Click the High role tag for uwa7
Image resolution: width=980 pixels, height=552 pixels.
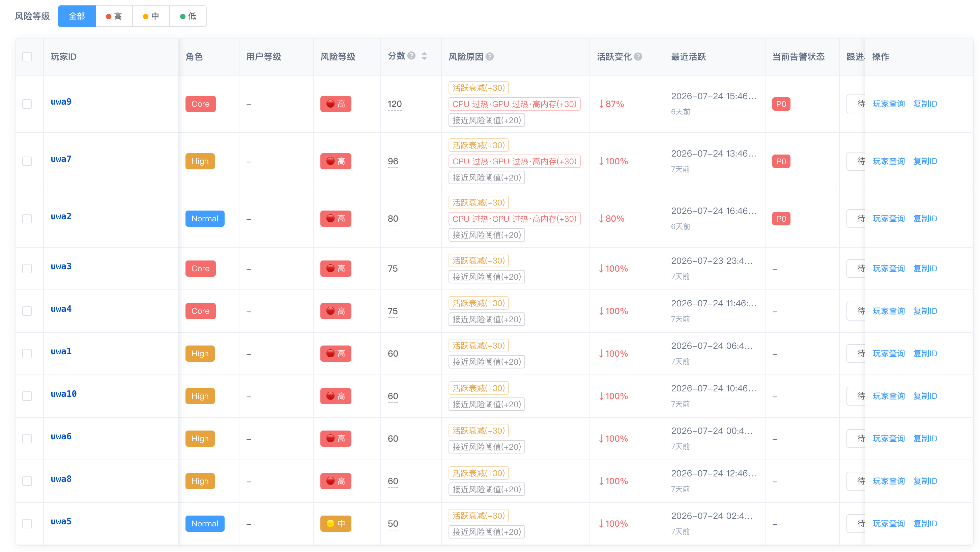pos(200,161)
